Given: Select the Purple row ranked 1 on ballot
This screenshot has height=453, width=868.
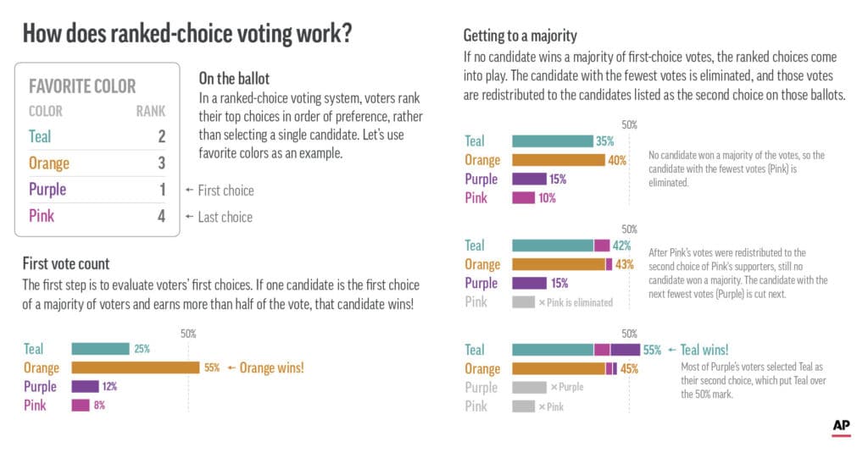Looking at the screenshot, I should coord(97,190).
